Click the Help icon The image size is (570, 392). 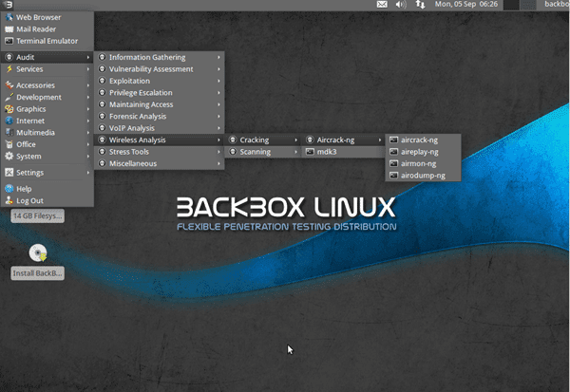tap(9, 189)
